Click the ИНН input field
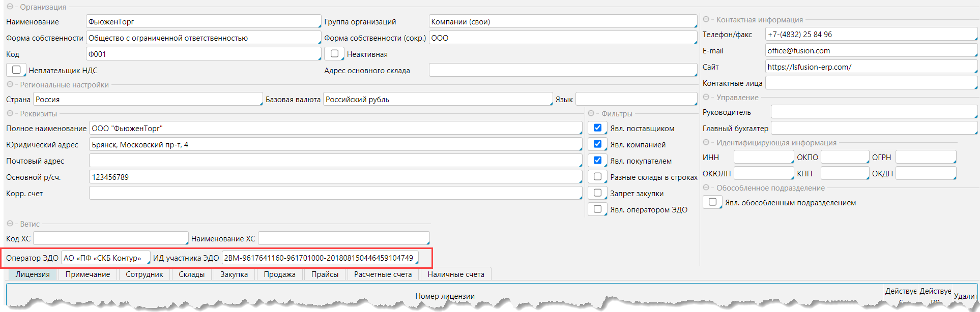 pos(763,158)
